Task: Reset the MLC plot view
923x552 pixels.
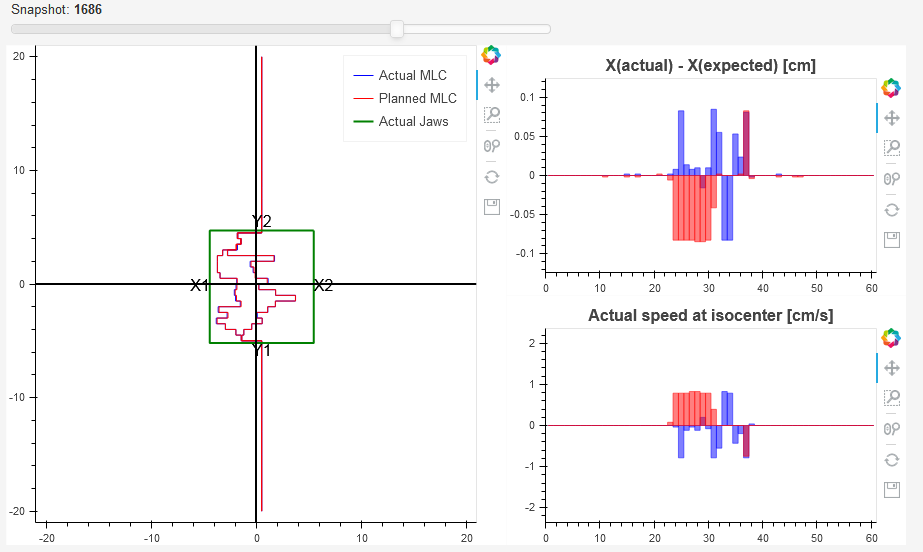Action: coord(492,177)
